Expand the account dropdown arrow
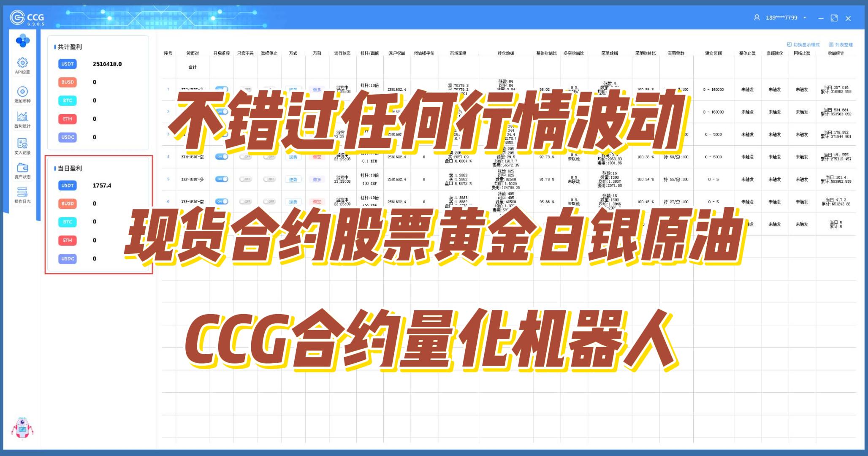This screenshot has width=868, height=456. point(805,18)
